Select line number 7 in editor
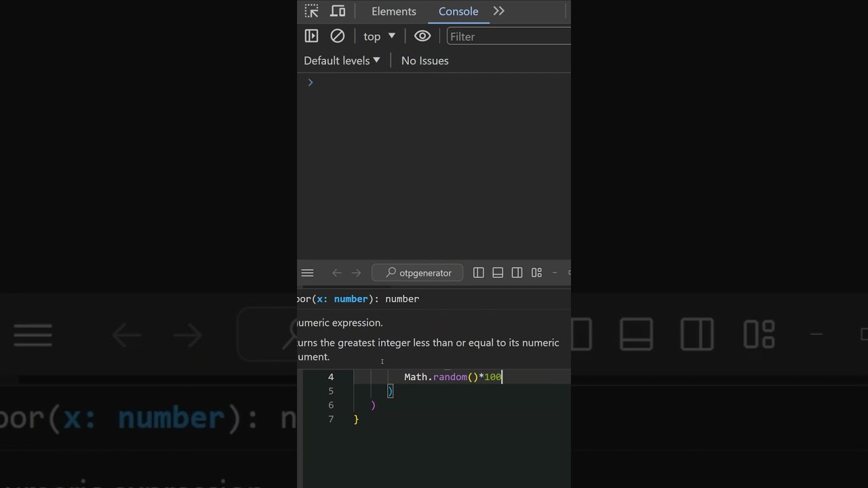868x488 pixels. click(x=331, y=420)
